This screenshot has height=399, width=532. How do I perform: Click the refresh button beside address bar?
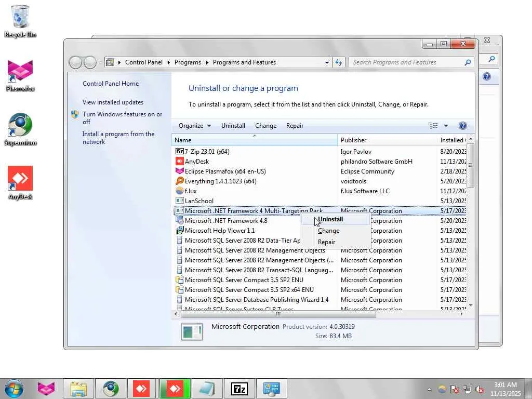(x=339, y=62)
